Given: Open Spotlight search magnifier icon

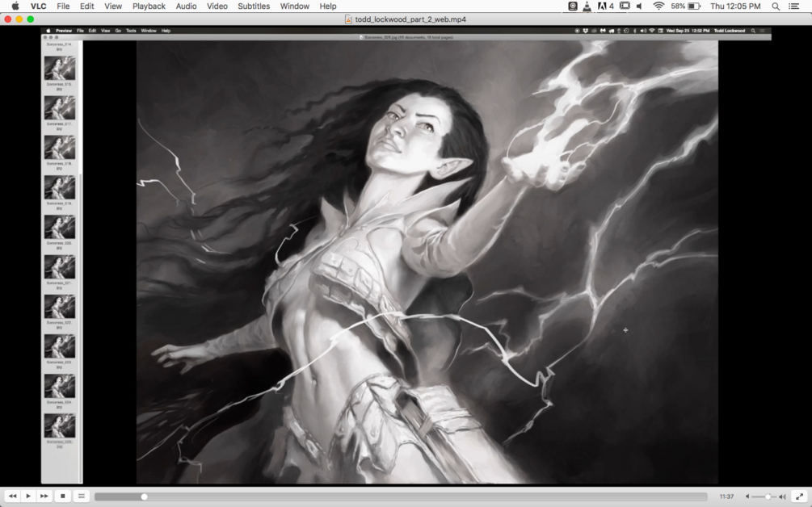Looking at the screenshot, I should pyautogui.click(x=775, y=6).
